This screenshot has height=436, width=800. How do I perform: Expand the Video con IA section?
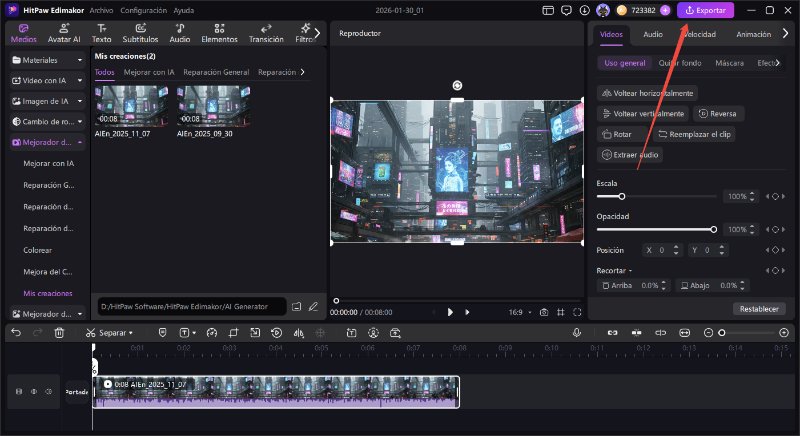pyautogui.click(x=47, y=81)
